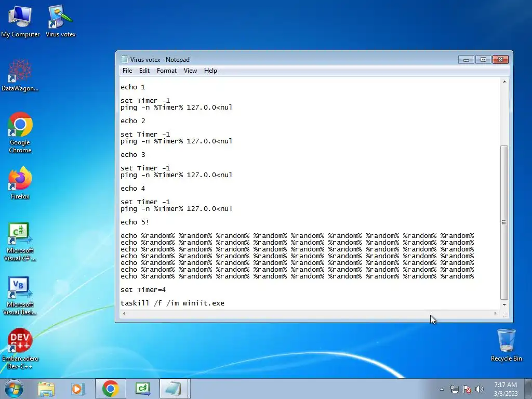Open the Format menu in Notepad
This screenshot has width=532, height=399.
167,71
